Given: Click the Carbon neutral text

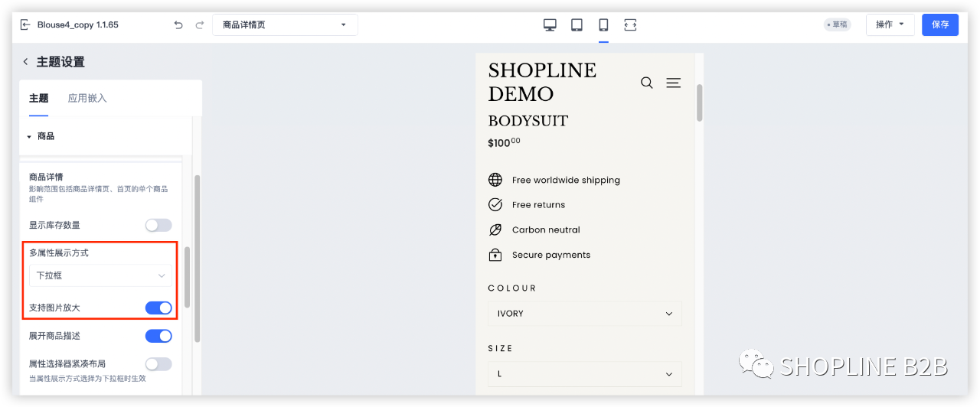Looking at the screenshot, I should pos(546,230).
